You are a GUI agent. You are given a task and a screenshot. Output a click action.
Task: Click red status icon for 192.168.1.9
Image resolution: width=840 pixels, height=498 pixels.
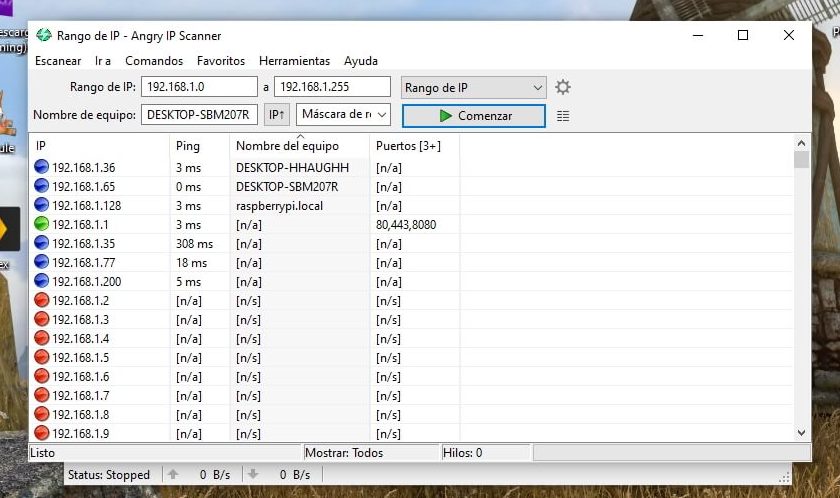(41, 433)
